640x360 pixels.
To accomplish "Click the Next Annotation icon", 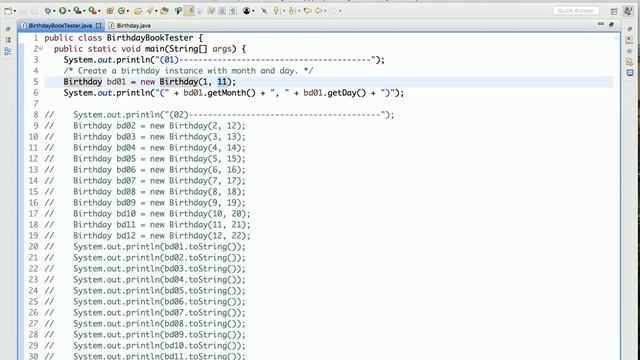I will [276, 11].
